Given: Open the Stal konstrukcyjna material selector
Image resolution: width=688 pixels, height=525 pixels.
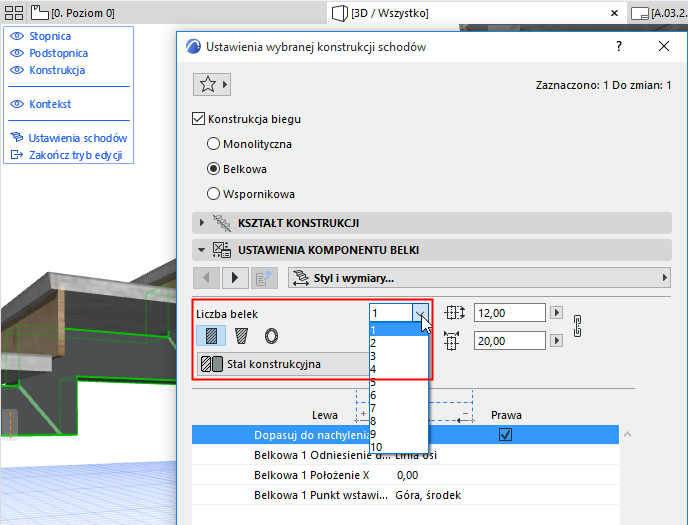Looking at the screenshot, I should point(283,364).
